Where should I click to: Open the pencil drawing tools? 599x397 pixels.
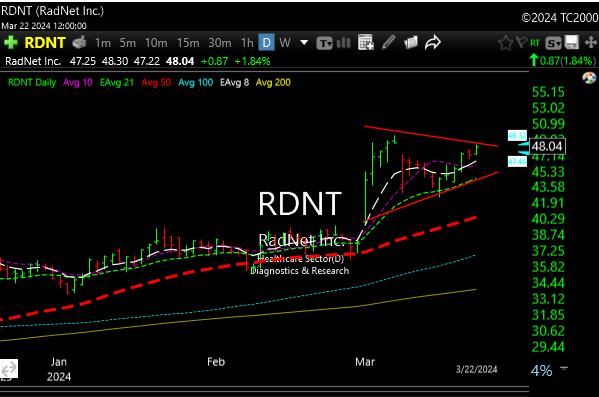pyautogui.click(x=388, y=42)
